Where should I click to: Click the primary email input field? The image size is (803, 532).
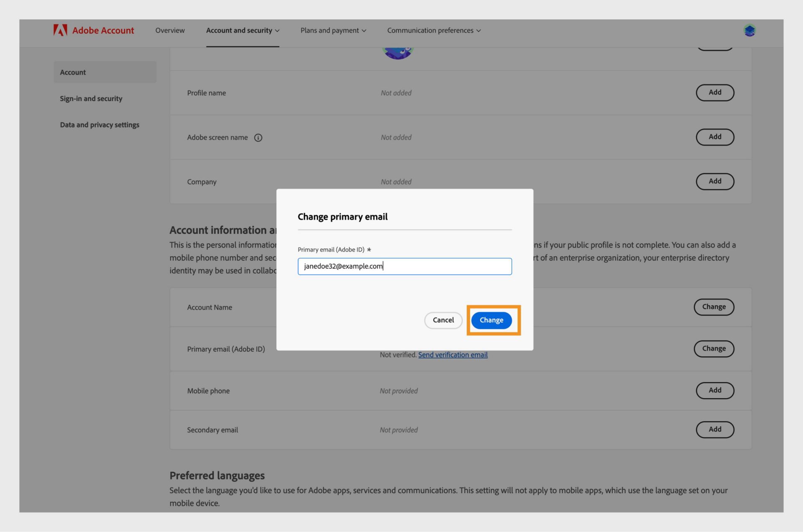click(x=404, y=266)
